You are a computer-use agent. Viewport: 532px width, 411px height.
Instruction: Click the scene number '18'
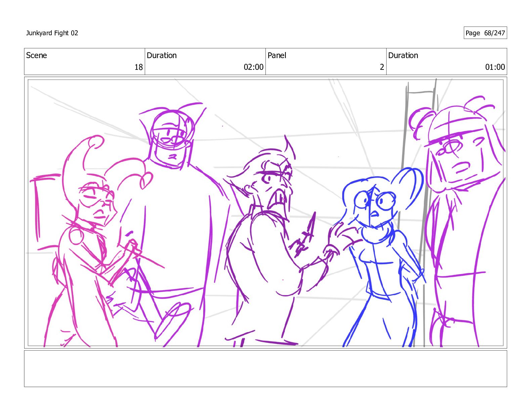(x=139, y=67)
